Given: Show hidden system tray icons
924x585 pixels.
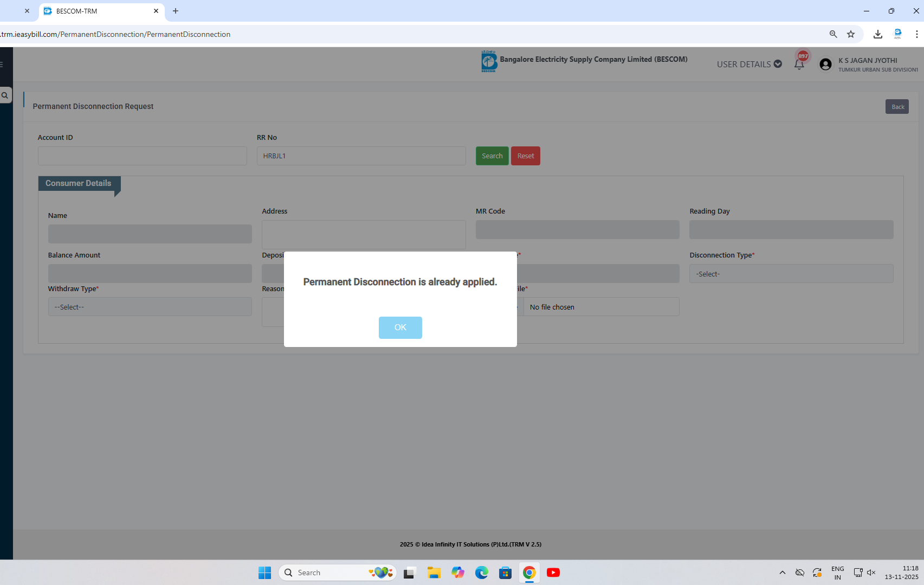Looking at the screenshot, I should (783, 573).
